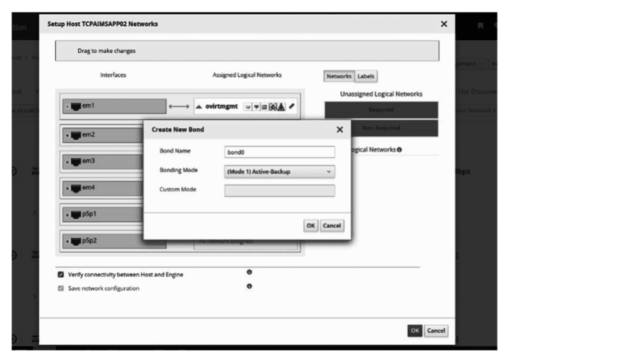
Task: Toggle Verify connectivity between Host and Engine
Action: pyautogui.click(x=61, y=274)
